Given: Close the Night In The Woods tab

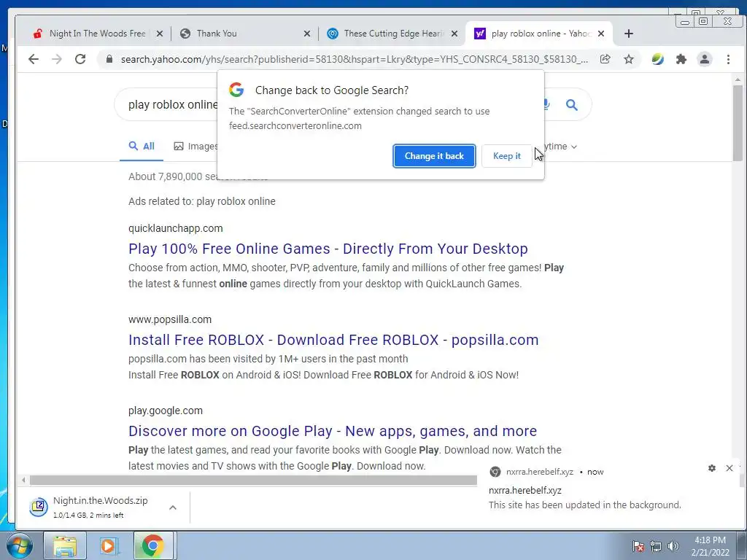Looking at the screenshot, I should point(160,34).
